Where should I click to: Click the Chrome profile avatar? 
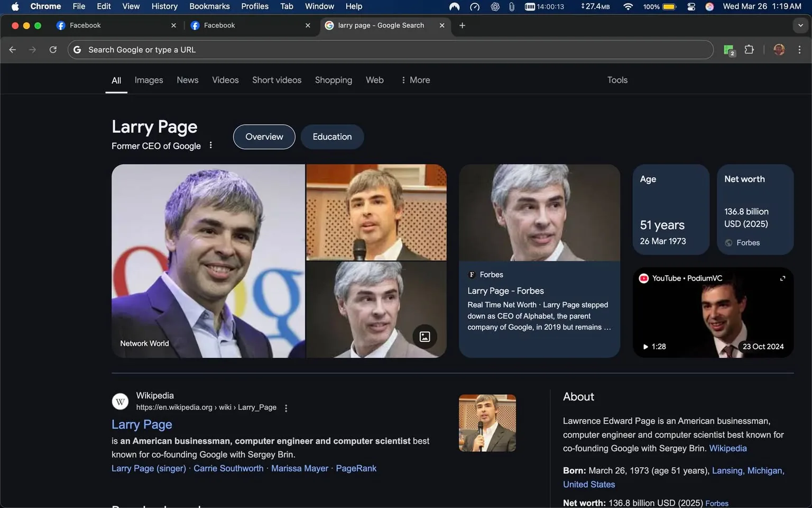coord(779,49)
